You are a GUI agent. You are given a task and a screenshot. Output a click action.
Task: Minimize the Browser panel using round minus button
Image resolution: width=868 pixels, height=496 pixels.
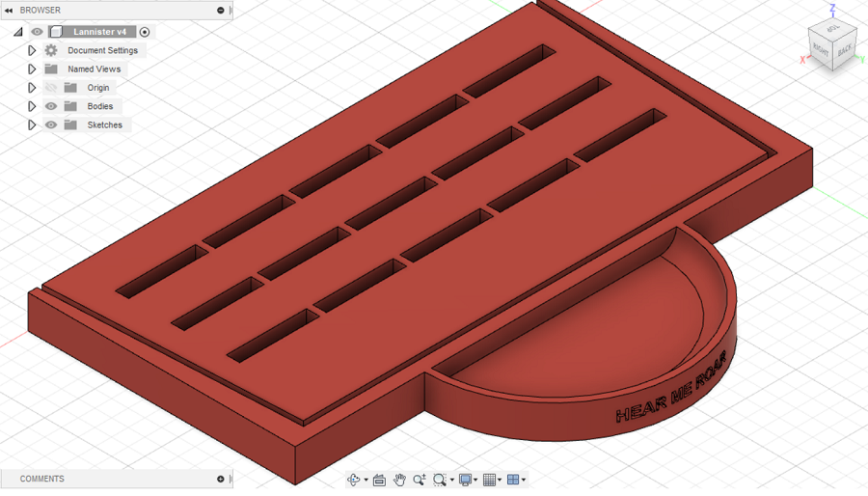(x=220, y=10)
